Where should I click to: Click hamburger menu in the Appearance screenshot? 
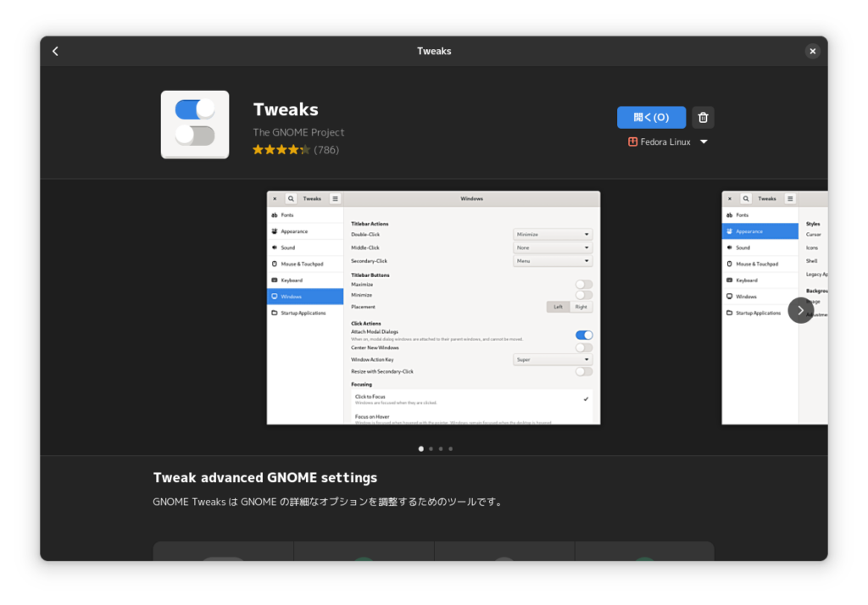[790, 199]
